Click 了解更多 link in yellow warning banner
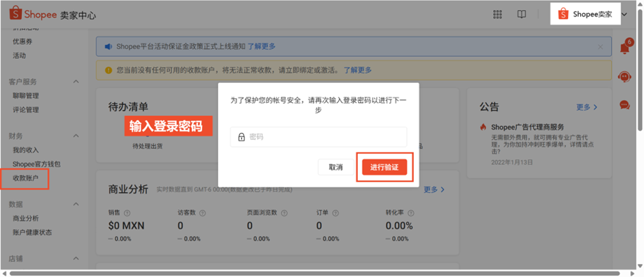Image resolution: width=644 pixels, height=277 pixels. (x=358, y=70)
